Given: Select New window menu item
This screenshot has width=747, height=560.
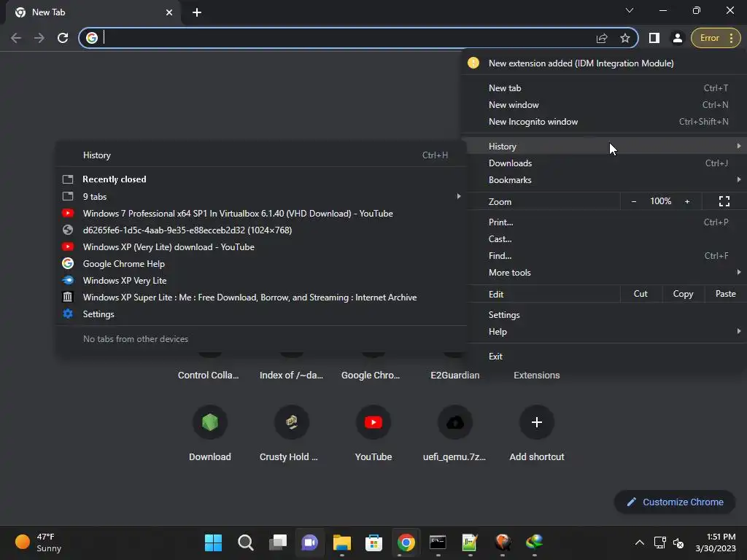Looking at the screenshot, I should click(x=606, y=105).
